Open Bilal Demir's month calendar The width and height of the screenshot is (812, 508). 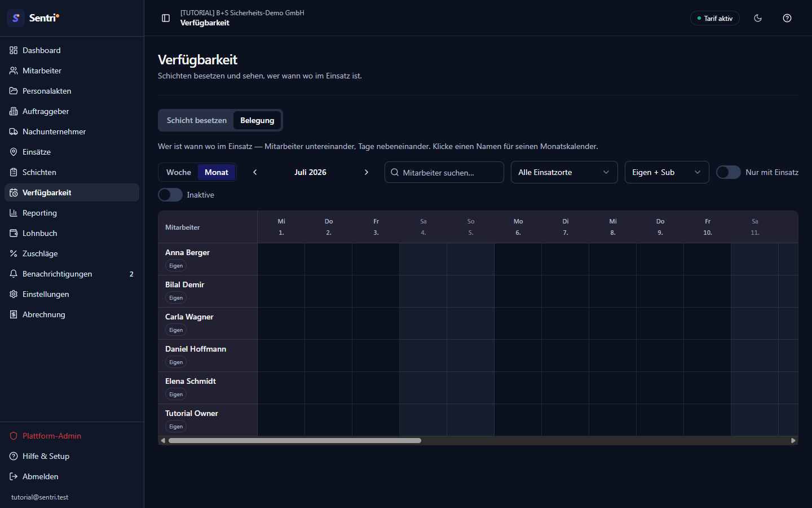184,284
